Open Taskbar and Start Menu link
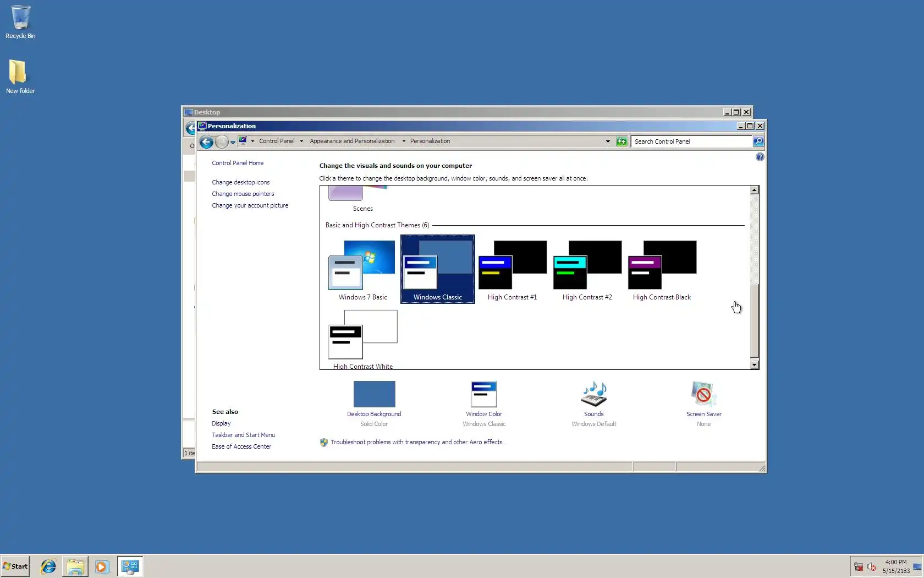 pyautogui.click(x=244, y=435)
